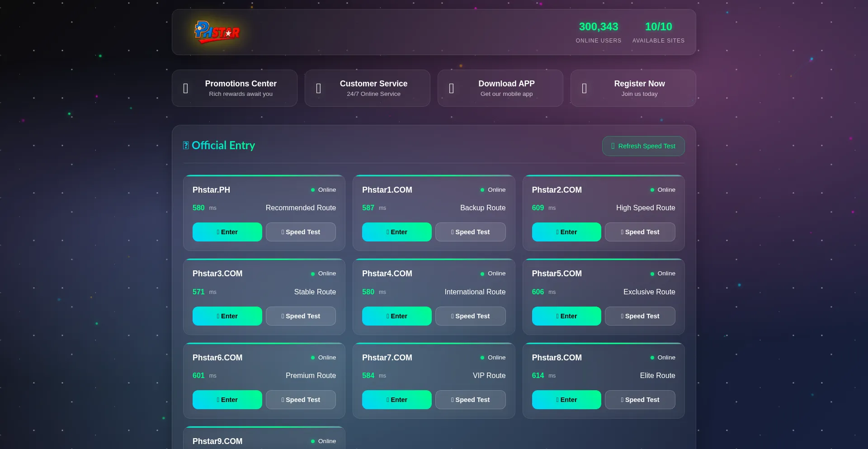The width and height of the screenshot is (868, 449).
Task: Click the Promotions Center card icon
Action: [185, 89]
